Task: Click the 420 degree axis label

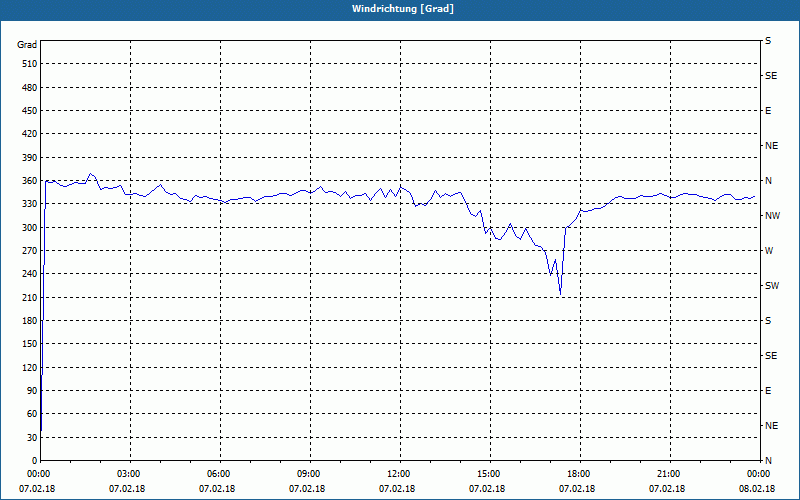Action: 30,134
